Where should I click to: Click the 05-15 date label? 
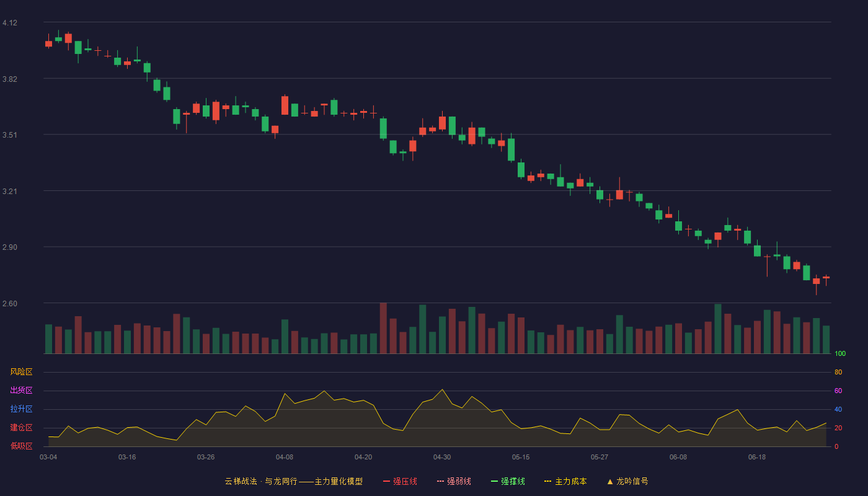pos(521,457)
